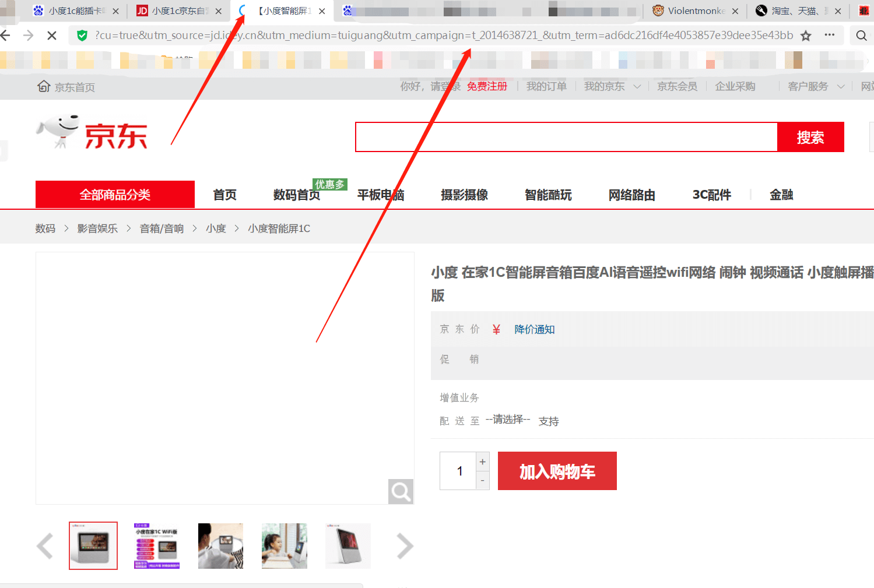Open 免费注册 registration link

[x=487, y=86]
